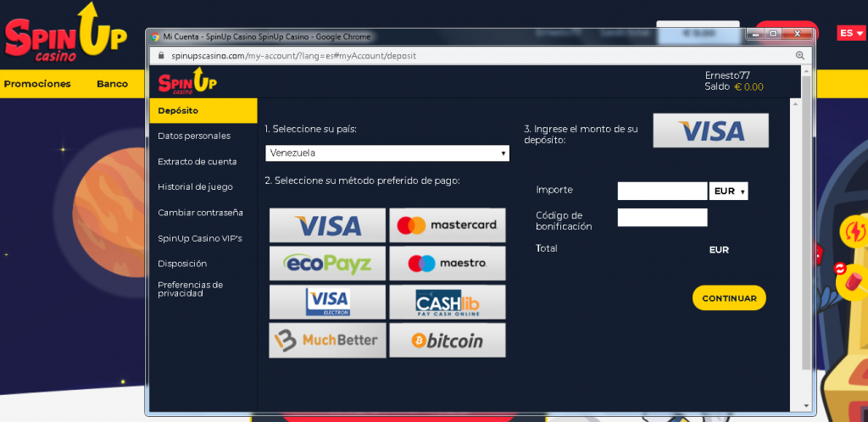Open the EUR currency dropdown
Screen dimensions: 868x422
coord(728,191)
